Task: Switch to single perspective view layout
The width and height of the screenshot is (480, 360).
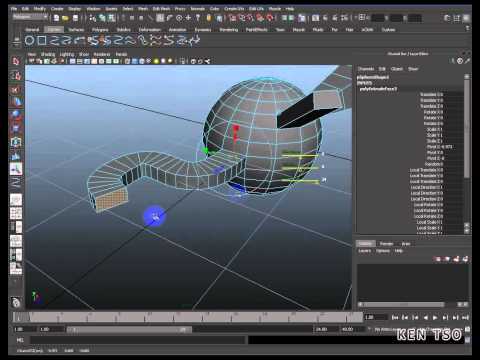Action: point(16,200)
